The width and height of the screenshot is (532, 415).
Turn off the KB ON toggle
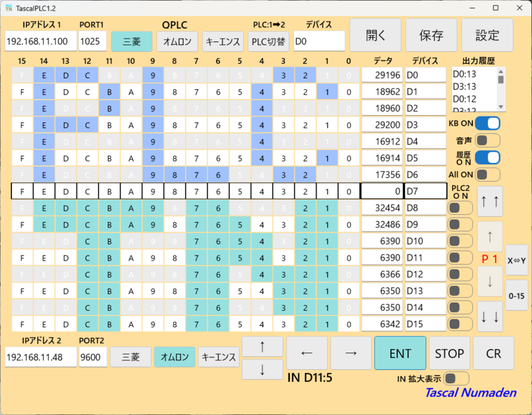click(x=487, y=123)
